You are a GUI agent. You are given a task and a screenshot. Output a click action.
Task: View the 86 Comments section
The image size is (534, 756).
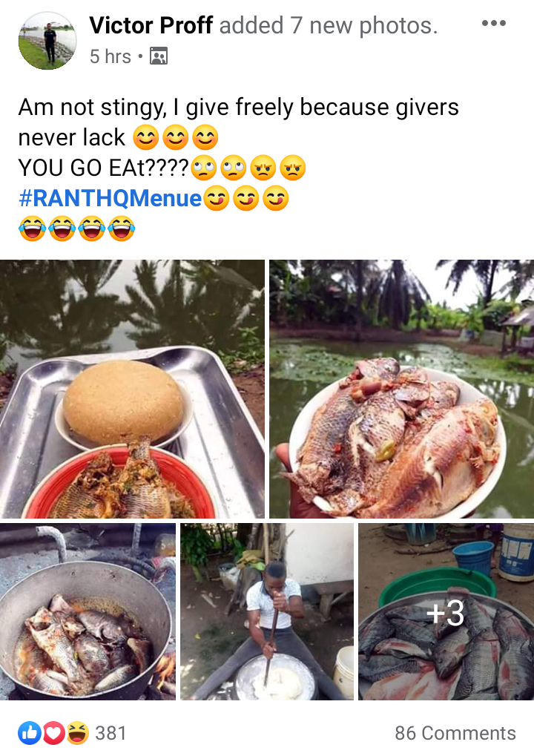coord(455,733)
